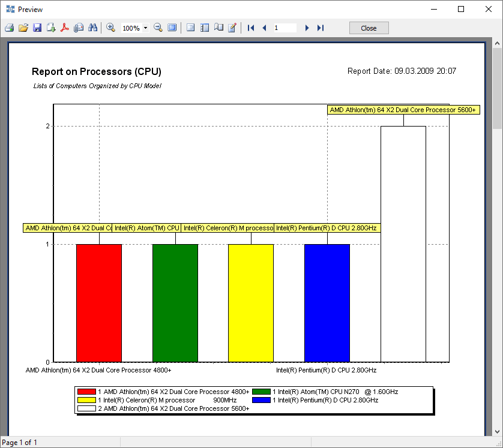Switch to full screen view icon
The width and height of the screenshot is (503, 448).
click(172, 28)
